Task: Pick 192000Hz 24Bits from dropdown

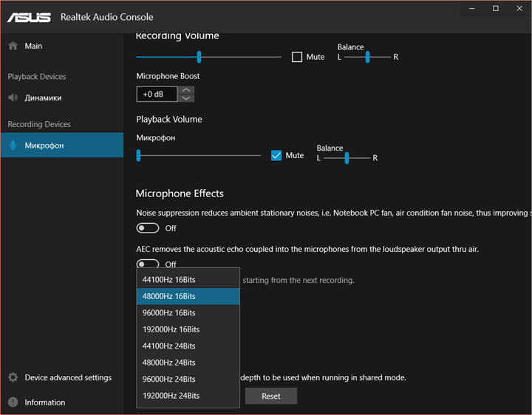Action: (x=171, y=396)
